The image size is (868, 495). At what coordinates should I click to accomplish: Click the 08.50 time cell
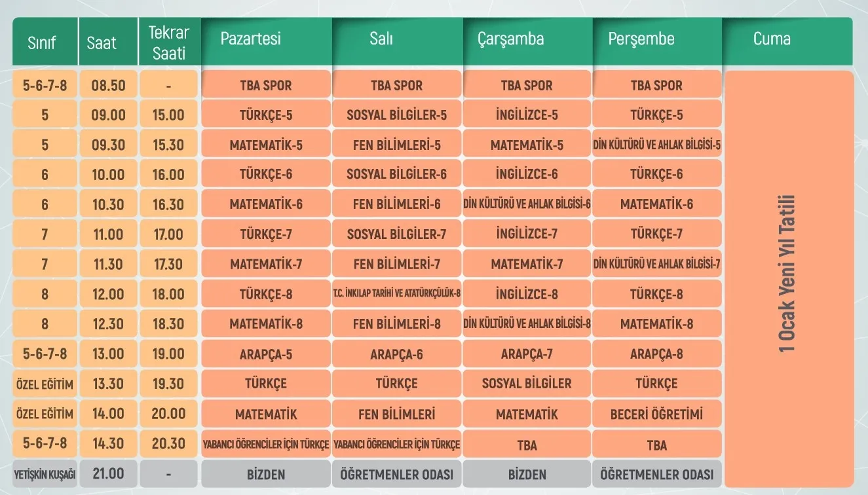[108, 85]
